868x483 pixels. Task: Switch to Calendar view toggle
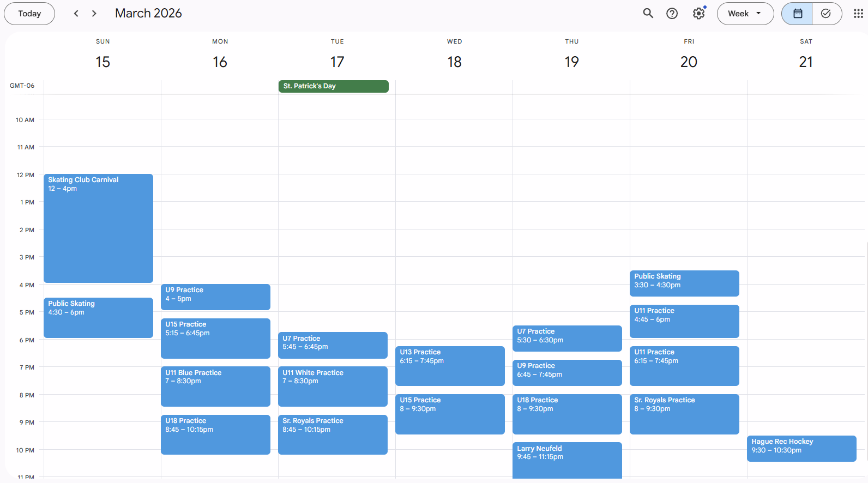pyautogui.click(x=797, y=14)
